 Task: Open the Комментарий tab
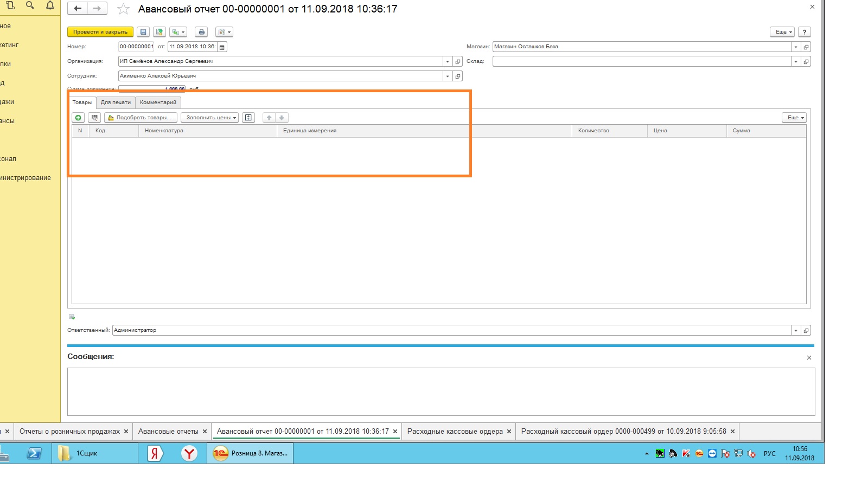click(x=158, y=102)
